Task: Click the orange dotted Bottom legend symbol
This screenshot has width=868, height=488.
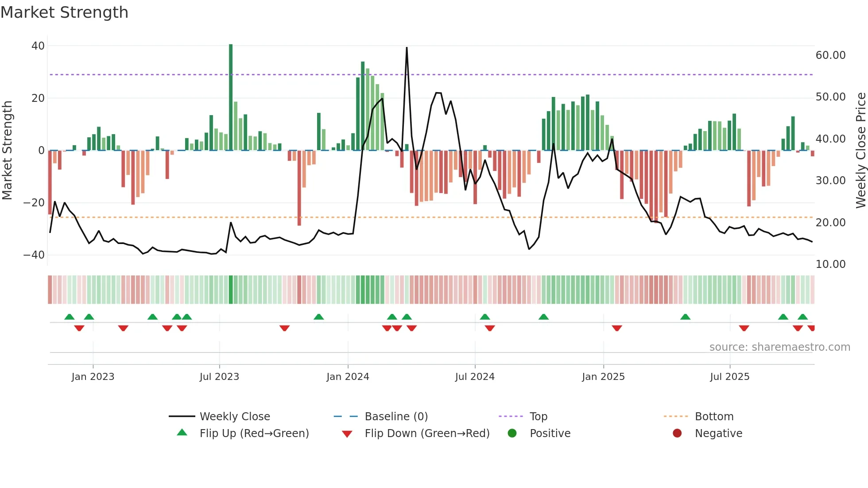Action: [676, 416]
